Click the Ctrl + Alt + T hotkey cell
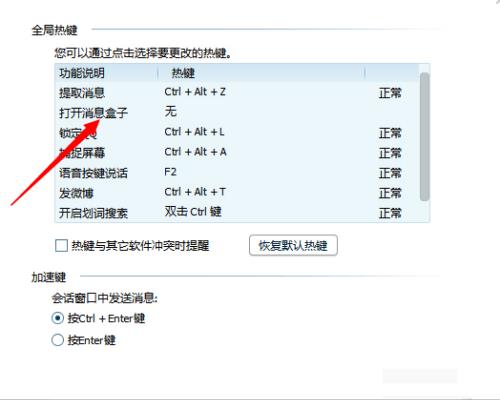Screen dimensions: 500x400 pyautogui.click(x=195, y=192)
